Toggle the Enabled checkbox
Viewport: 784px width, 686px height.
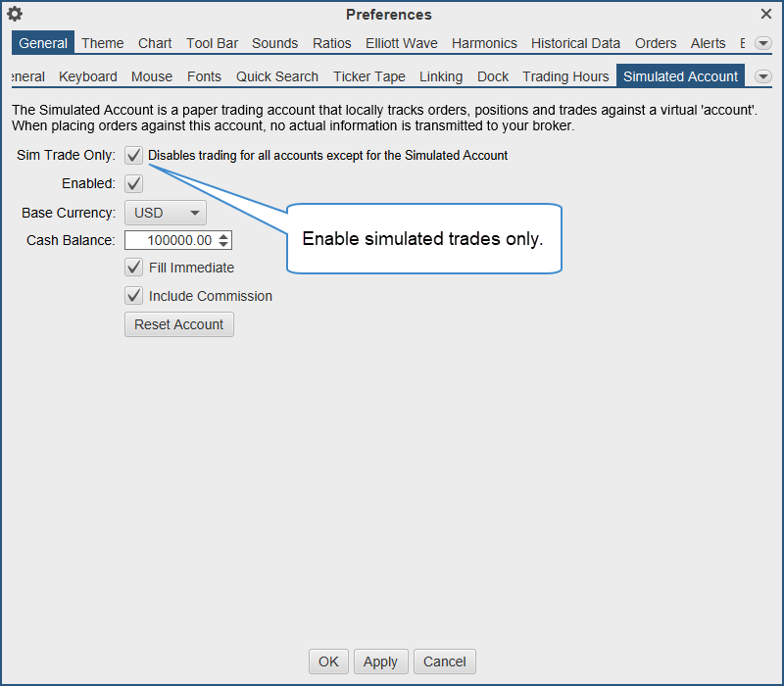[134, 183]
